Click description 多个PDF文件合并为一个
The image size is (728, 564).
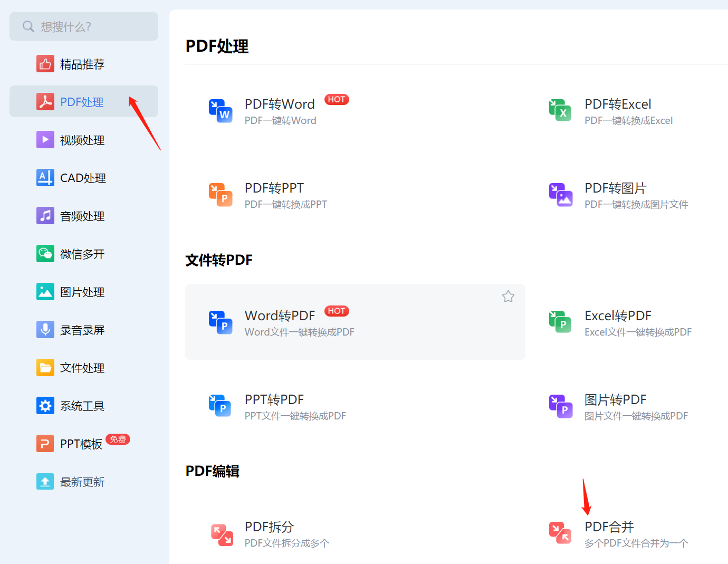tap(636, 543)
